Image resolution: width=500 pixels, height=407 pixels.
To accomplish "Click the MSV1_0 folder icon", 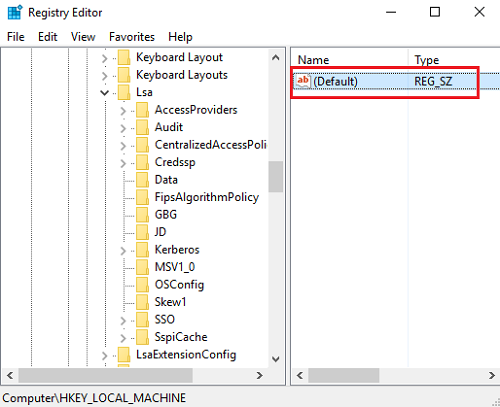I will click(143, 267).
